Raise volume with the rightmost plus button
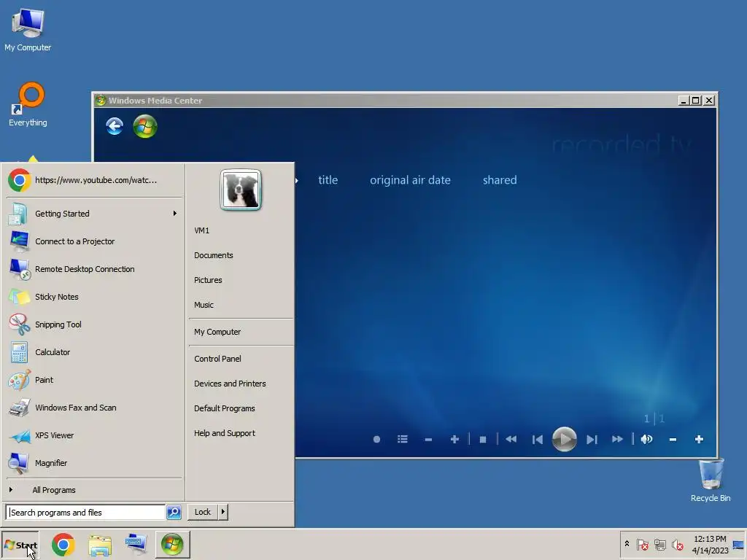747x560 pixels. (x=699, y=440)
